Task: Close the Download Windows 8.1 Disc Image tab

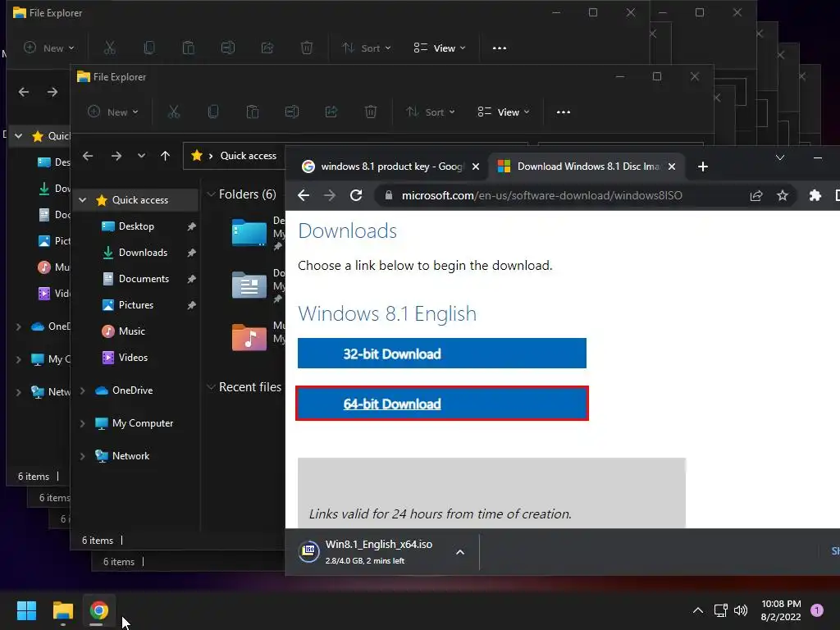Action: pos(672,167)
